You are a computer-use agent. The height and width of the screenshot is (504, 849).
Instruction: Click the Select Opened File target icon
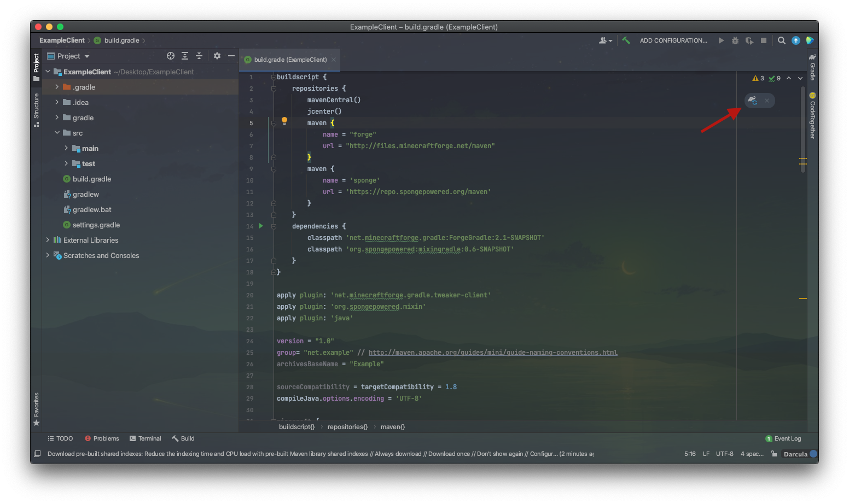point(171,56)
